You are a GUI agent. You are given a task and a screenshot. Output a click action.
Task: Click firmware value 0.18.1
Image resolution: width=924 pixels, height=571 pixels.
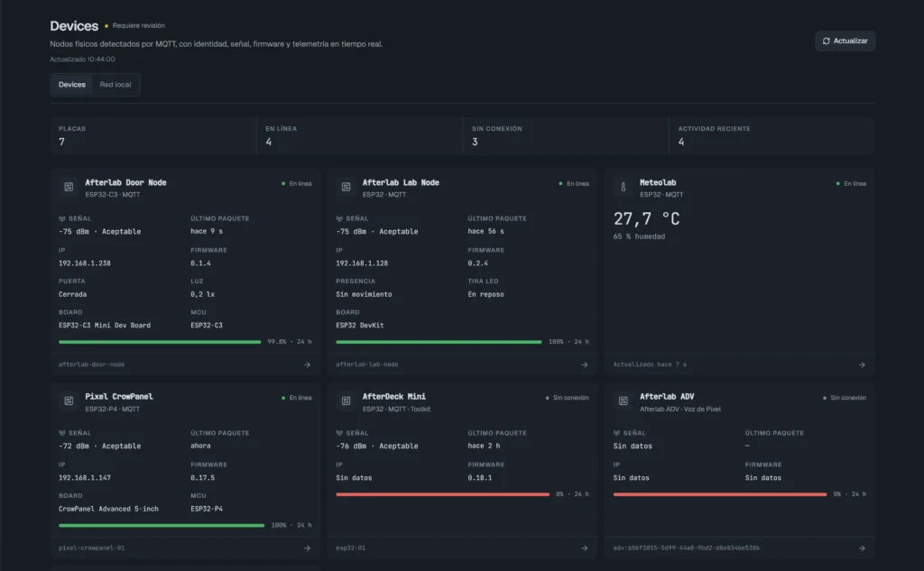[x=480, y=478]
